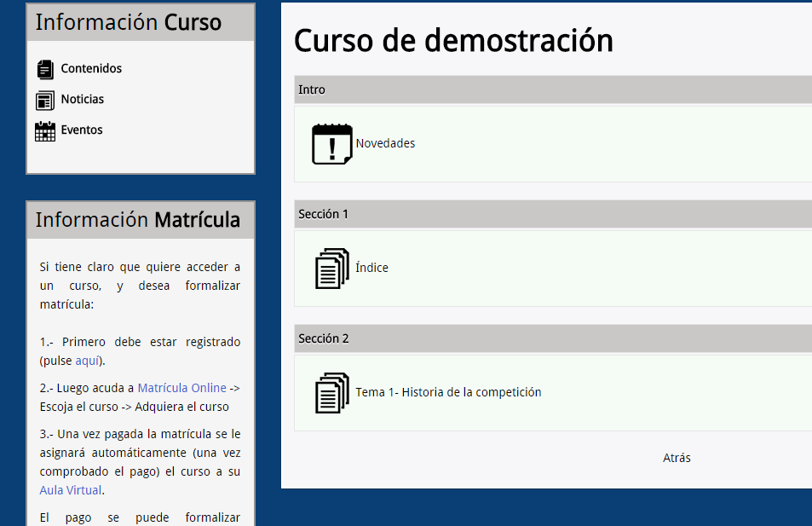Image resolution: width=812 pixels, height=526 pixels.
Task: Open the Contenidos text link
Action: pos(91,68)
